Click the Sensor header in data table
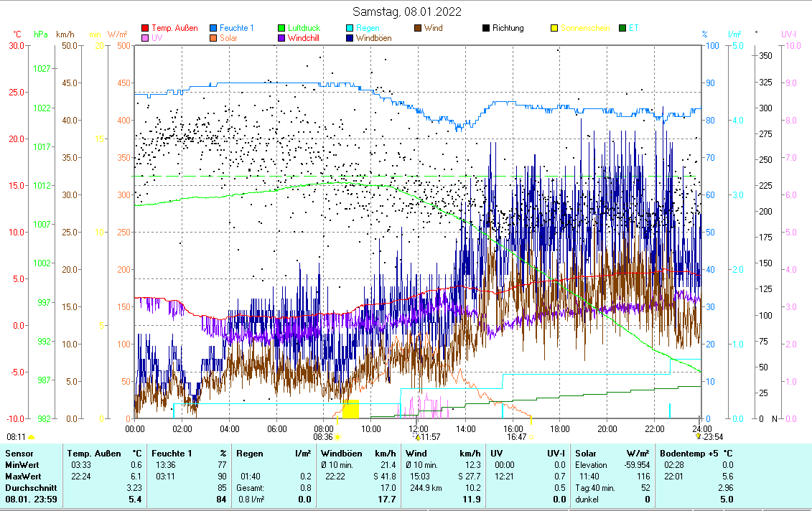Viewport: 812px width, 511px height. coord(19,454)
